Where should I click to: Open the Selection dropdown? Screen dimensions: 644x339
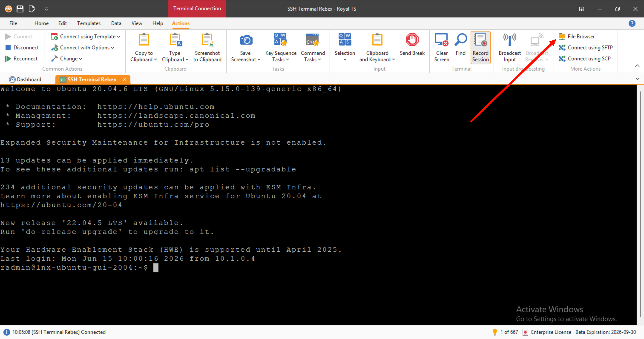345,47
